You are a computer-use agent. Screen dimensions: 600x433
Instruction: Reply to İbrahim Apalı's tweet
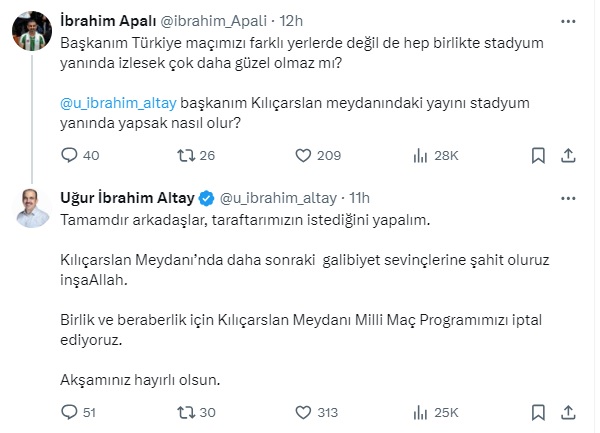[69, 155]
